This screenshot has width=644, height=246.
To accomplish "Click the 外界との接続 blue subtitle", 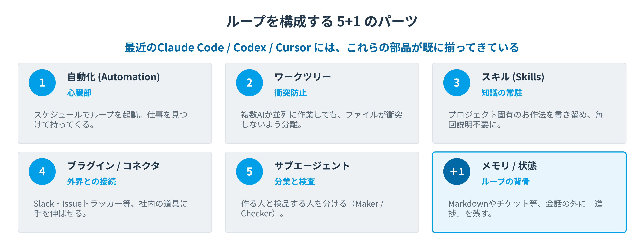I will (x=91, y=182).
